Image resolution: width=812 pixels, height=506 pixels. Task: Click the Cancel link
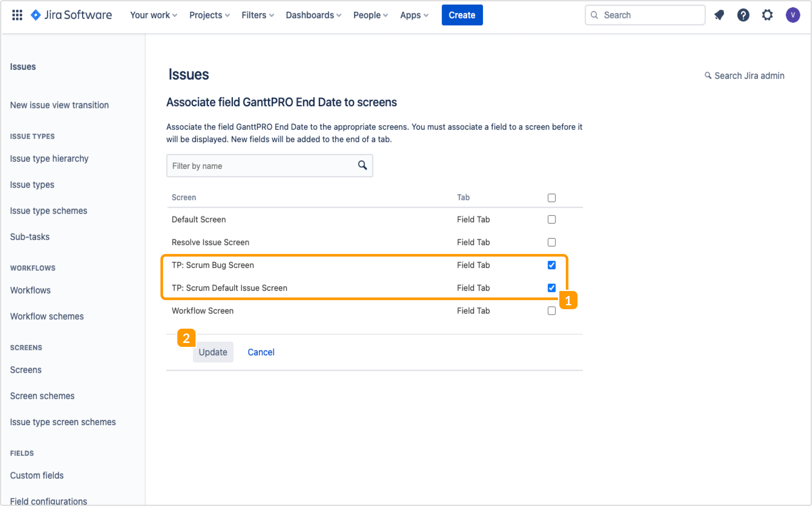coord(261,352)
